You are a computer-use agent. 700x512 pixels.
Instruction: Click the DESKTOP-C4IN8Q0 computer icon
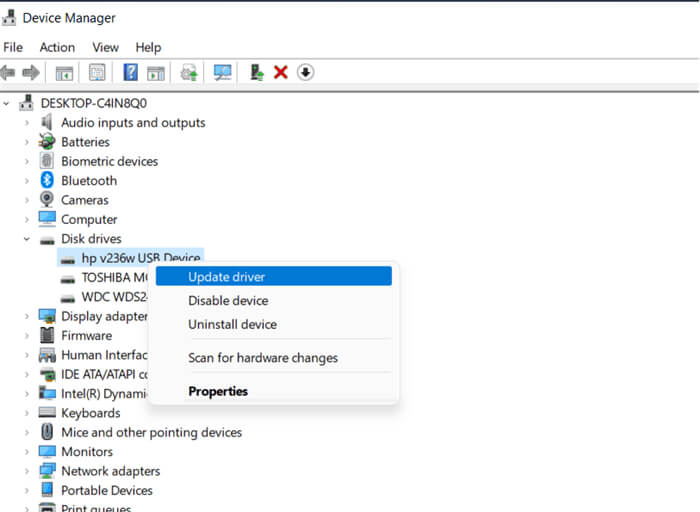(26, 103)
